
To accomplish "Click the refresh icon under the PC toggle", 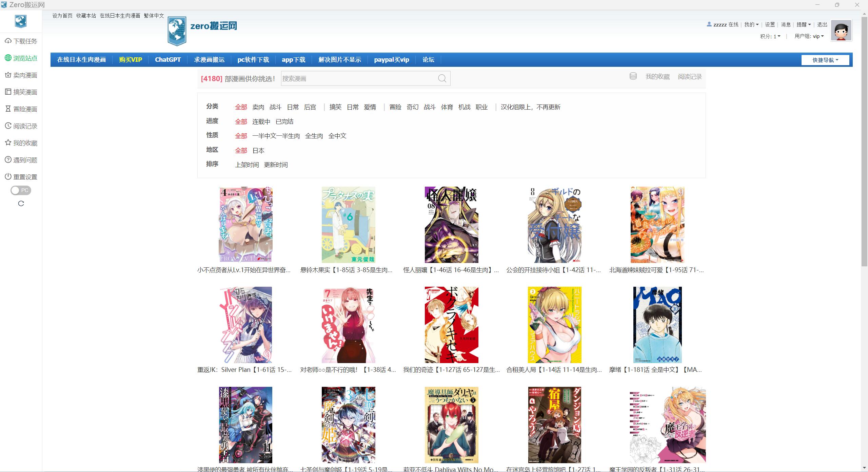I will pos(21,204).
